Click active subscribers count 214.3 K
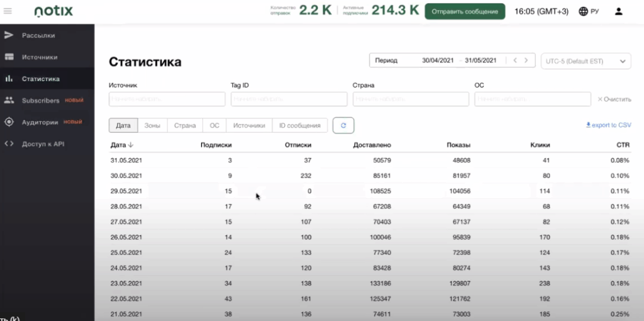 click(395, 10)
